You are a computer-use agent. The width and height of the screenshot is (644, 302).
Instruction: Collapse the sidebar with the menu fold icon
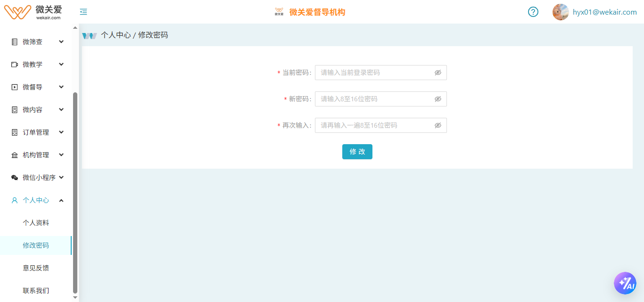point(83,12)
